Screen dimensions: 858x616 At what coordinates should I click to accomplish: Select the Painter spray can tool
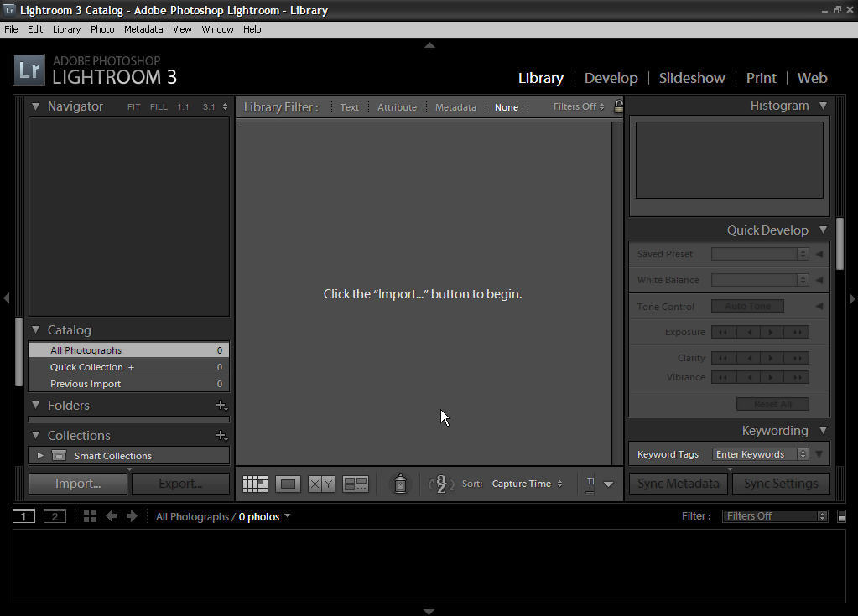point(400,484)
